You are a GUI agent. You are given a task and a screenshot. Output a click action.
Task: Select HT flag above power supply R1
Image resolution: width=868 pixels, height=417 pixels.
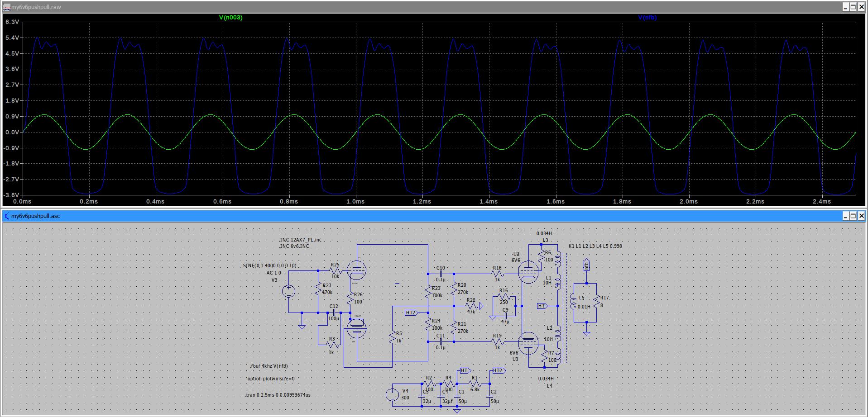pyautogui.click(x=465, y=370)
